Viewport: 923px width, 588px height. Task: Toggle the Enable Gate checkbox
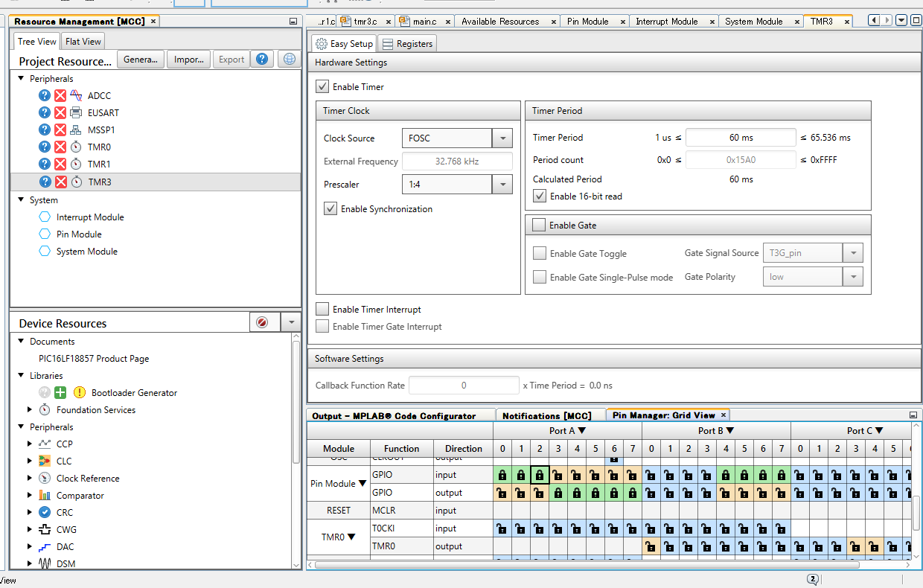pyautogui.click(x=539, y=225)
